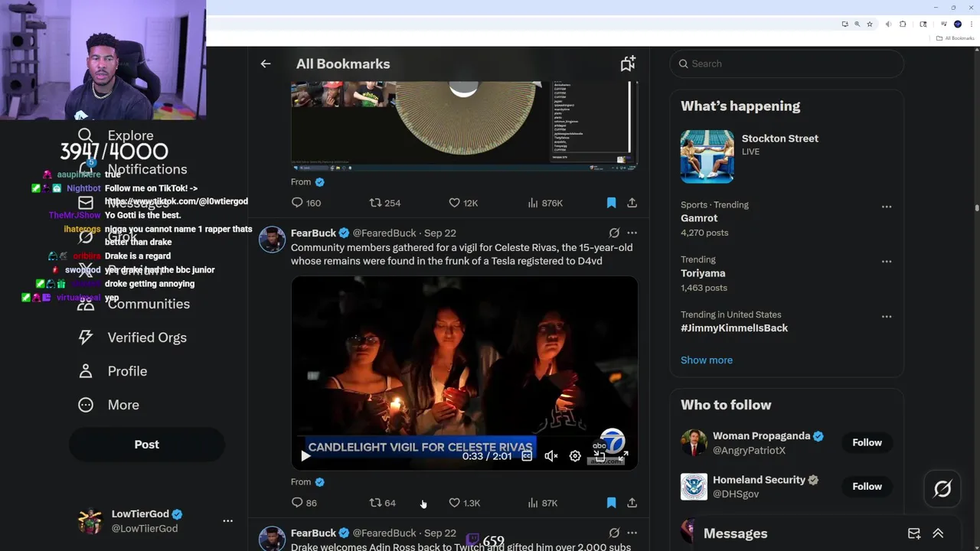Image resolution: width=980 pixels, height=551 pixels.
Task: Repost the post with 64 reposts
Action: tap(383, 503)
